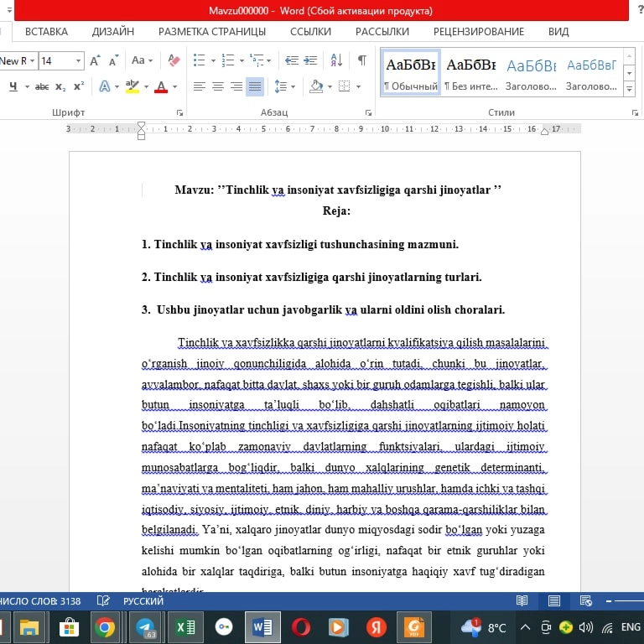Viewport: 644px width, 644px height.
Task: Apply strikethrough to the text
Action: click(x=42, y=86)
